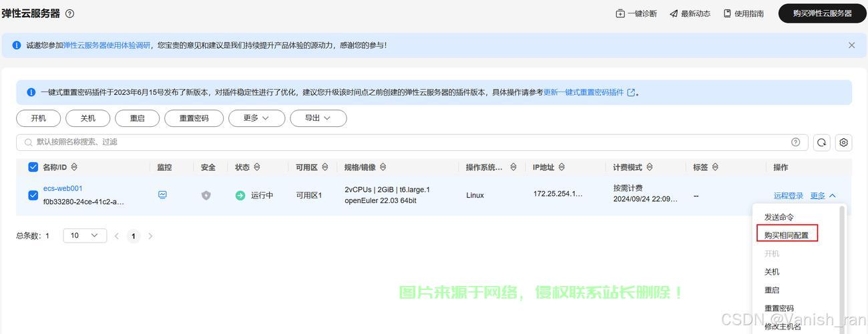Click the help icon beside 弹性云服务器 title

pos(70,13)
